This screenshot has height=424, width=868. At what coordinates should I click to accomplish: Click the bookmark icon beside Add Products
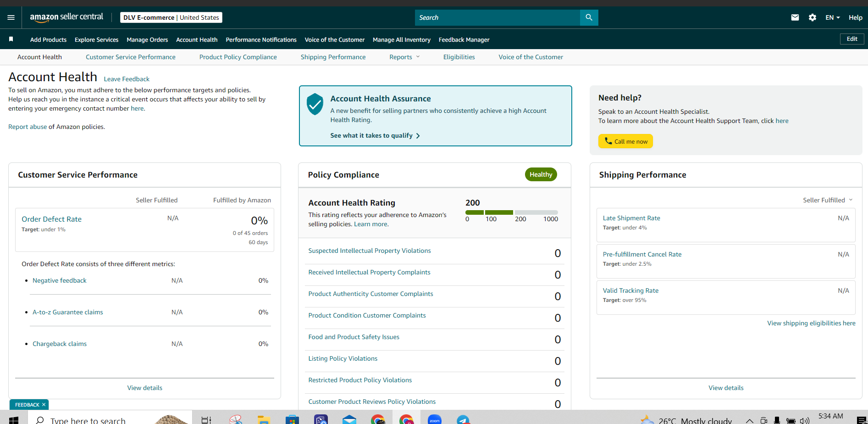pyautogui.click(x=11, y=39)
